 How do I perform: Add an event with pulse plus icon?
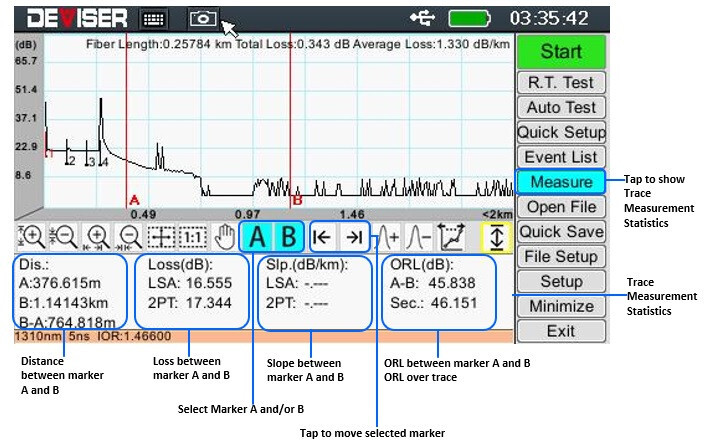387,237
